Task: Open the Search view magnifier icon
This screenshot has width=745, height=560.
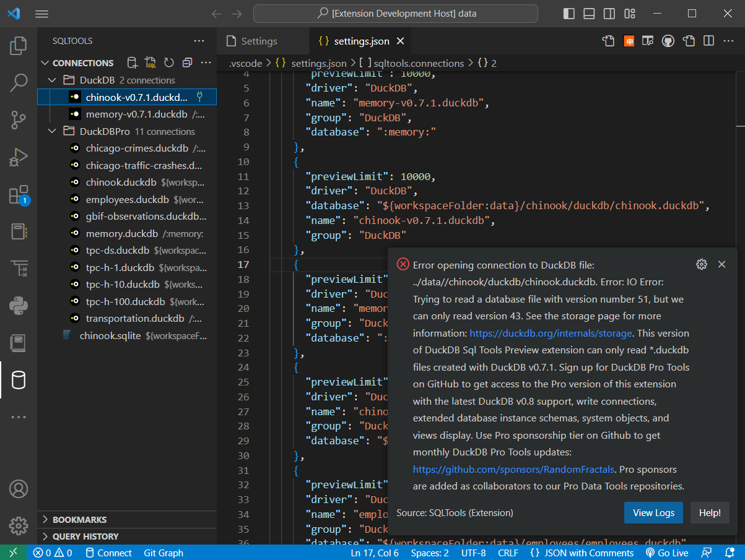Action: point(19,82)
